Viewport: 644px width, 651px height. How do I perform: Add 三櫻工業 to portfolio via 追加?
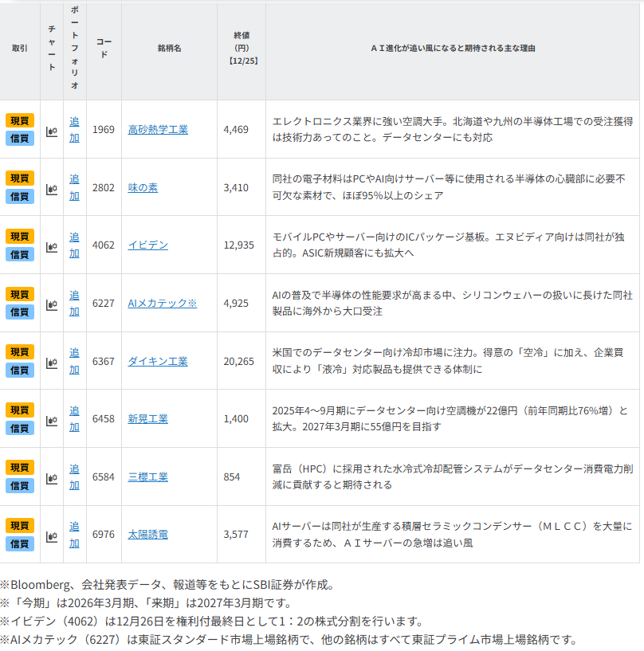[x=74, y=476]
